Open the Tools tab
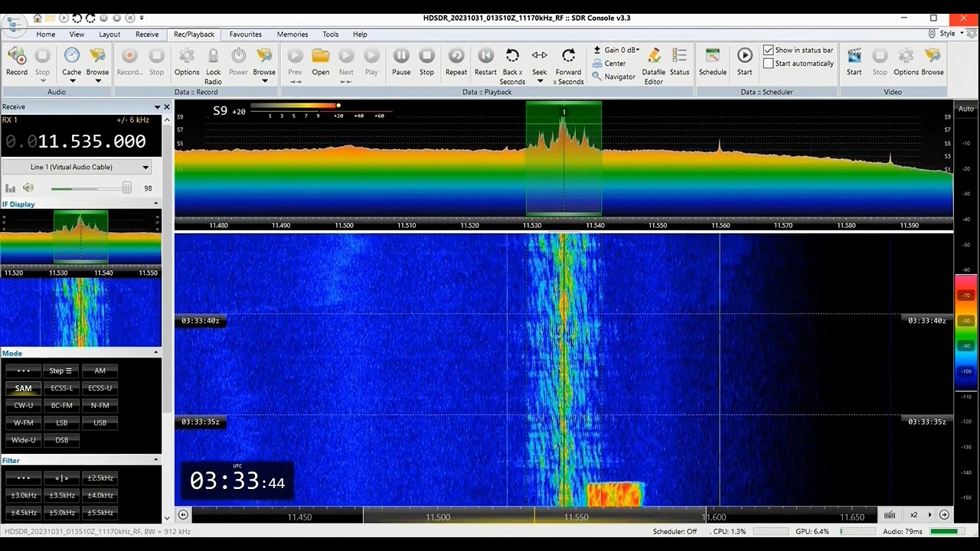Image resolution: width=980 pixels, height=551 pixels. [x=330, y=34]
